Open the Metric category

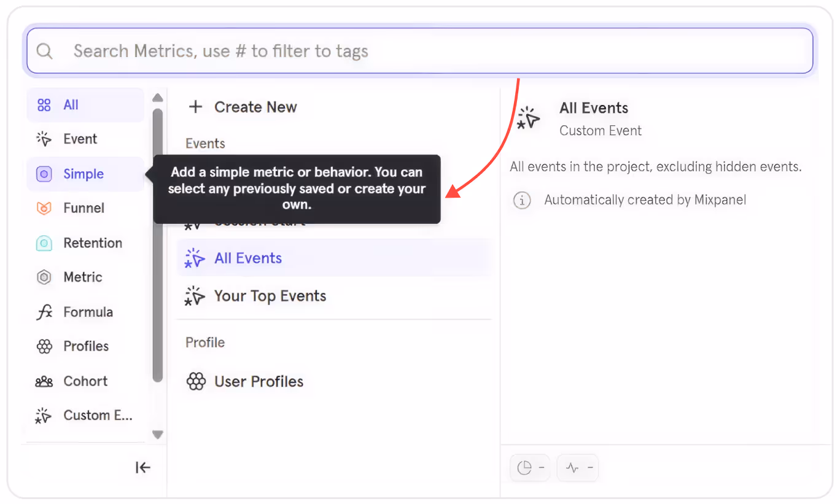85,277
